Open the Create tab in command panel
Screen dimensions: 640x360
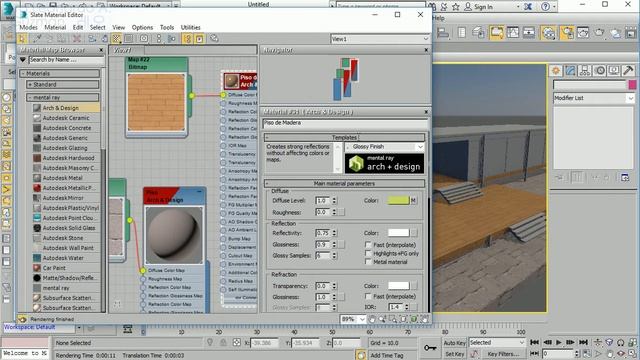pyautogui.click(x=556, y=71)
